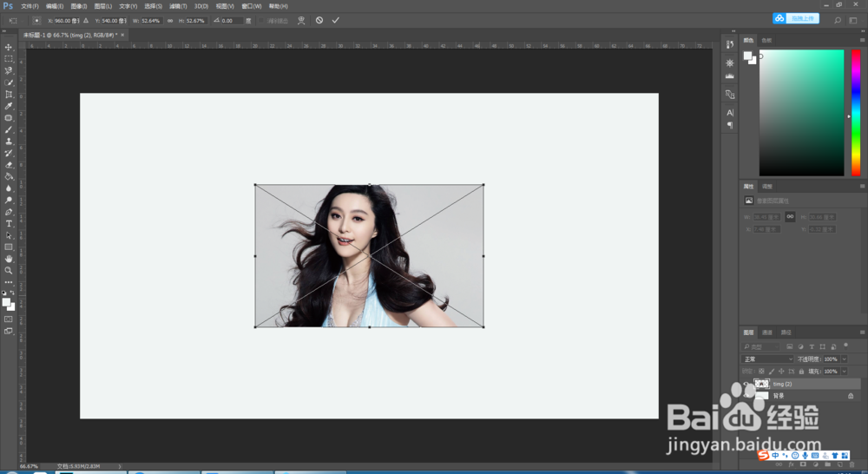Select the Quick Selection tool
Viewport: 868px width, 474px height.
point(9,82)
